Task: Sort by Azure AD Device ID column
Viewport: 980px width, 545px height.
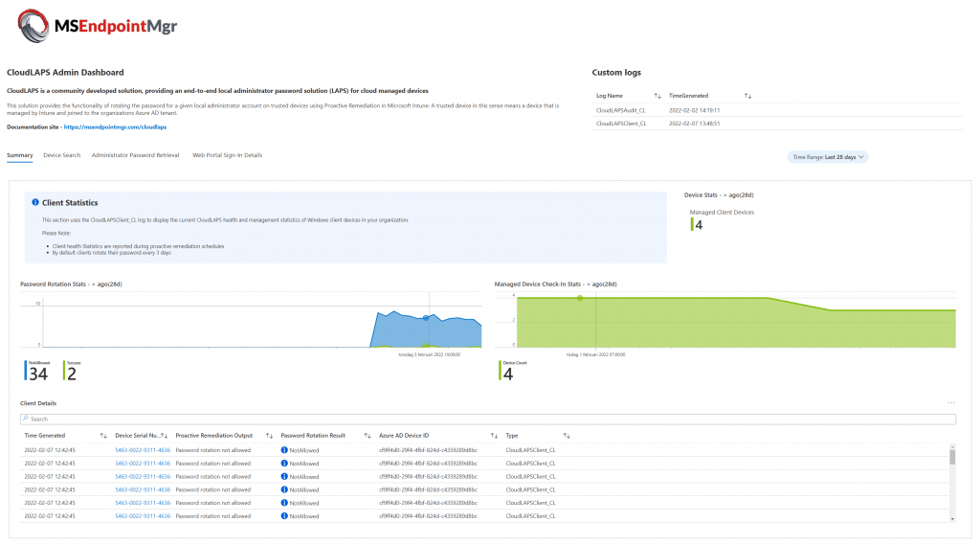Action: 494,436
